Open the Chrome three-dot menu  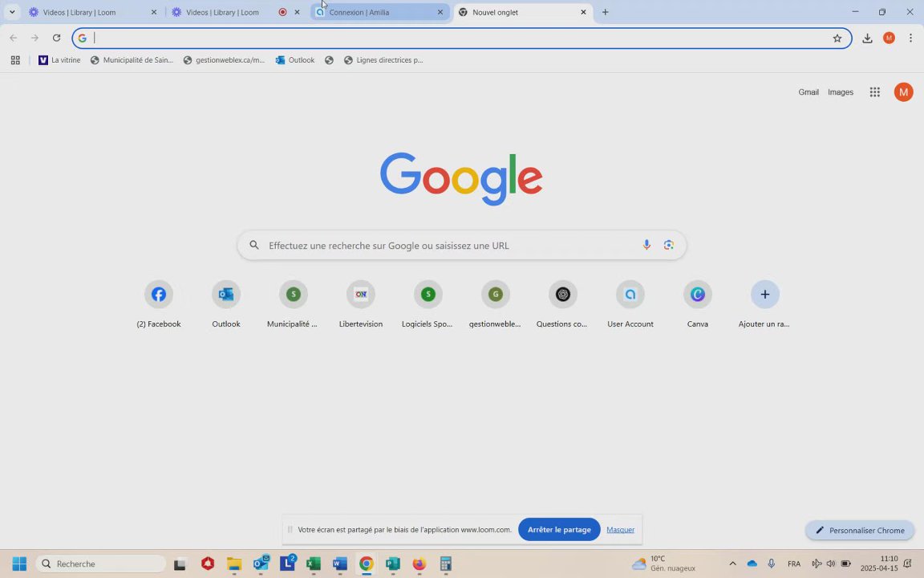click(x=910, y=39)
